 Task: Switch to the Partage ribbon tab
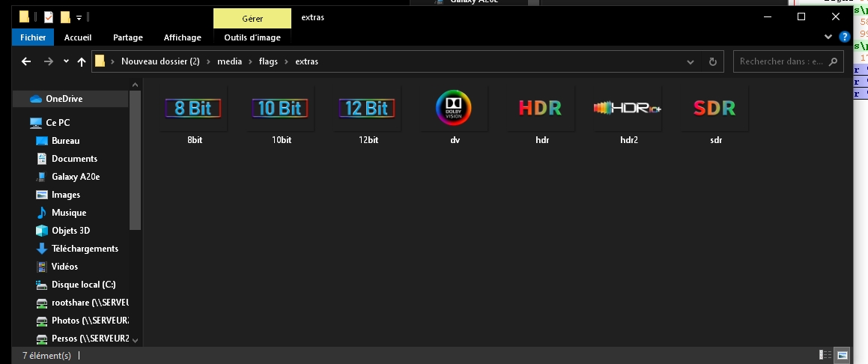[128, 37]
